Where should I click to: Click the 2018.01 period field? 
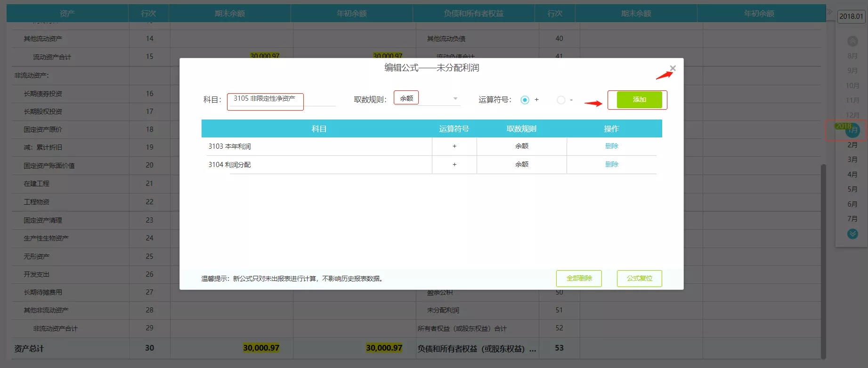pyautogui.click(x=851, y=16)
